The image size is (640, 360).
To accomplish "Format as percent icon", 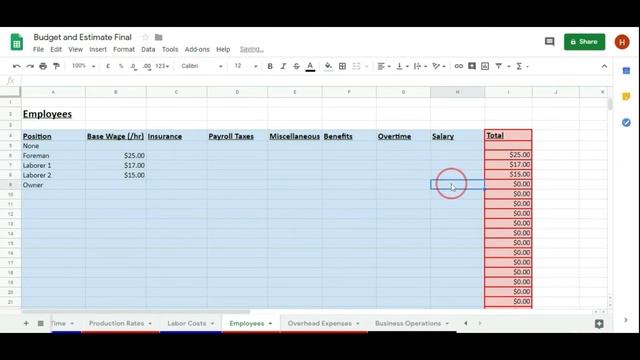I will (x=121, y=66).
